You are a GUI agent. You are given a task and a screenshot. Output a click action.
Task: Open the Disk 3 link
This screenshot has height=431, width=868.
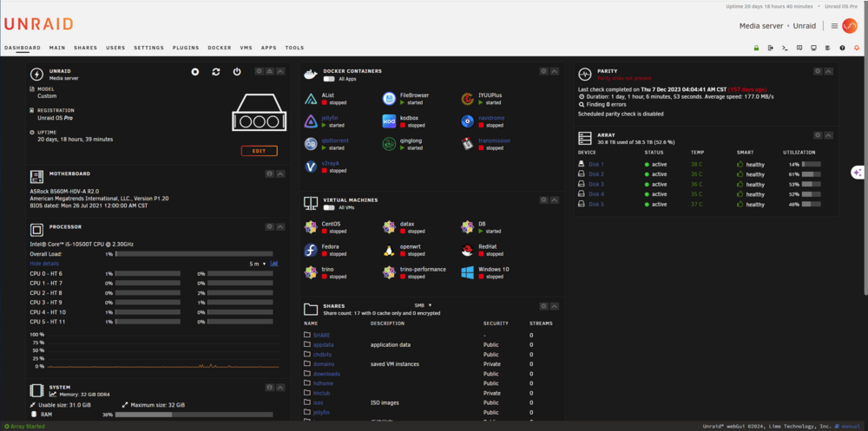coord(596,184)
